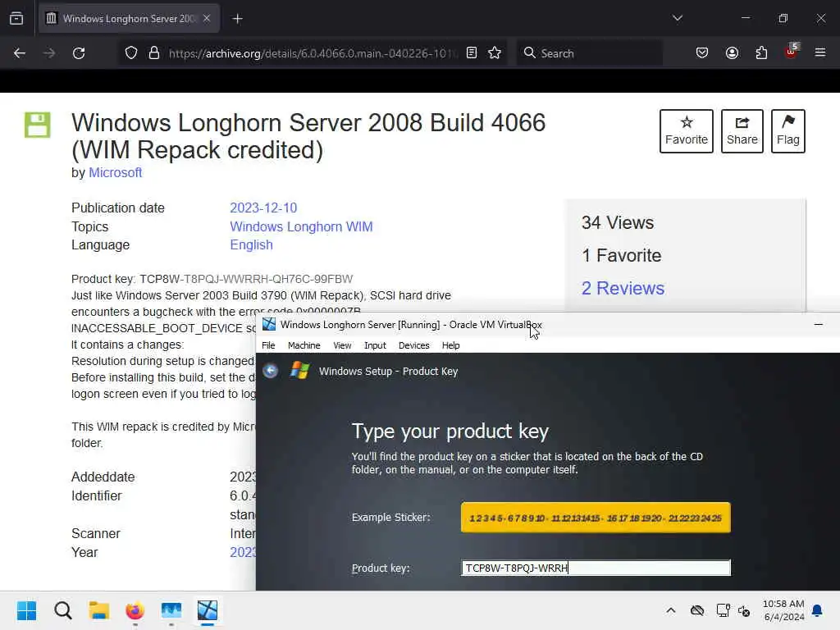840x630 pixels.
Task: Click the 1 Favorite text
Action: (x=622, y=256)
